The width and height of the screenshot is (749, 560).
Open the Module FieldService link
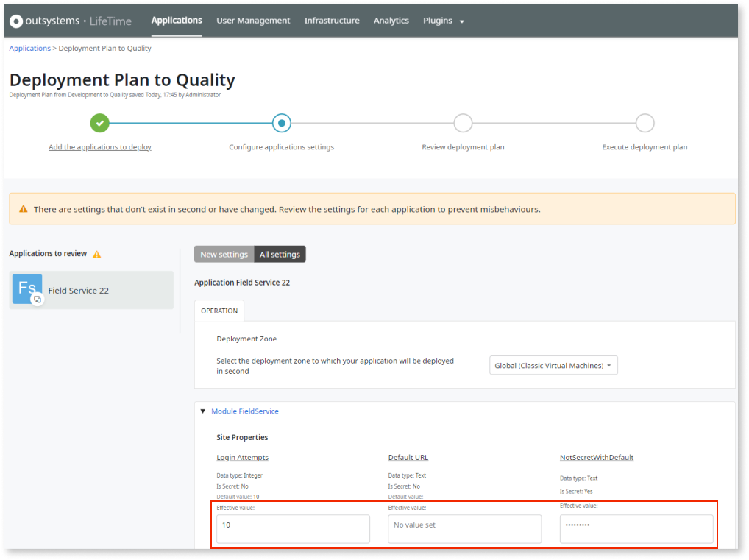click(245, 411)
